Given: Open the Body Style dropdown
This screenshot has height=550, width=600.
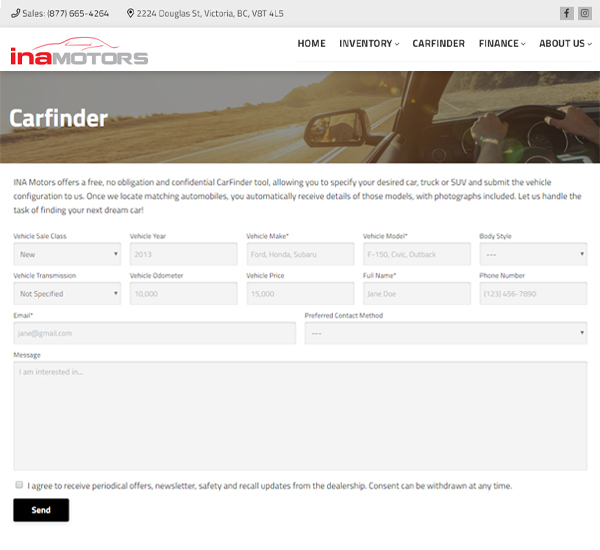Looking at the screenshot, I should click(533, 254).
